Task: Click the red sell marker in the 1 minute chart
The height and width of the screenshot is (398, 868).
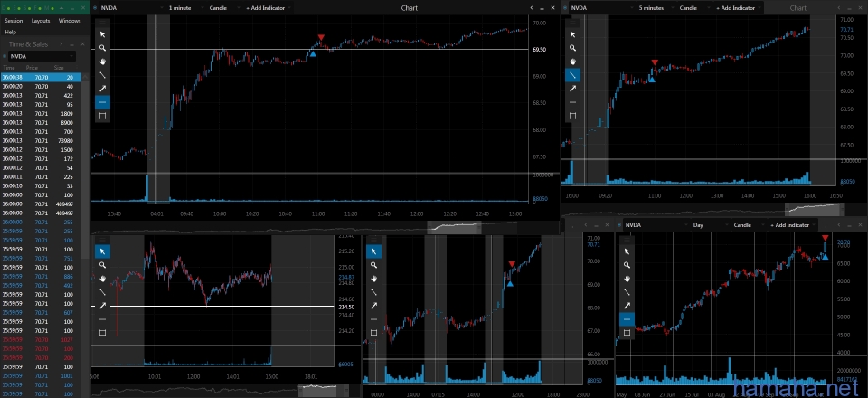Action: (320, 38)
